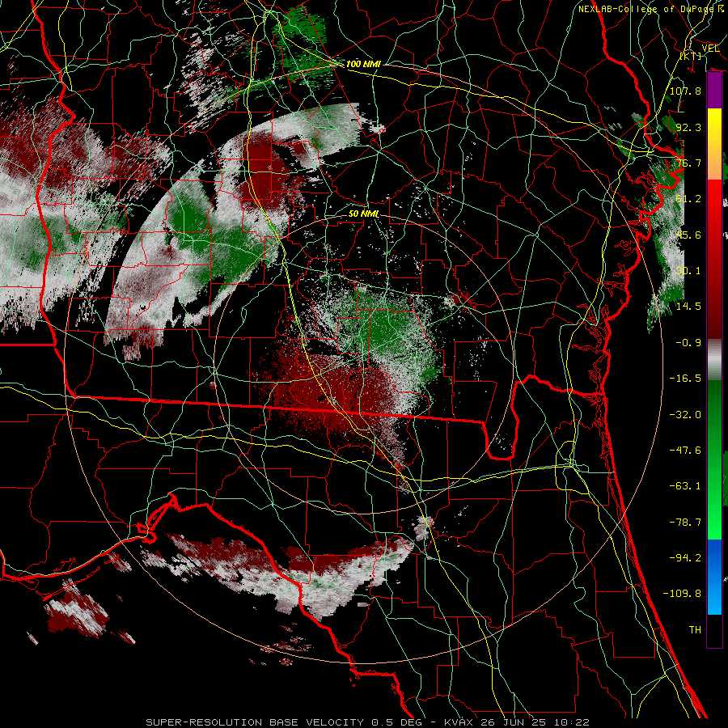Click the -78.7 value on the velocity scale
The height and width of the screenshot is (728, 728).
(685, 523)
